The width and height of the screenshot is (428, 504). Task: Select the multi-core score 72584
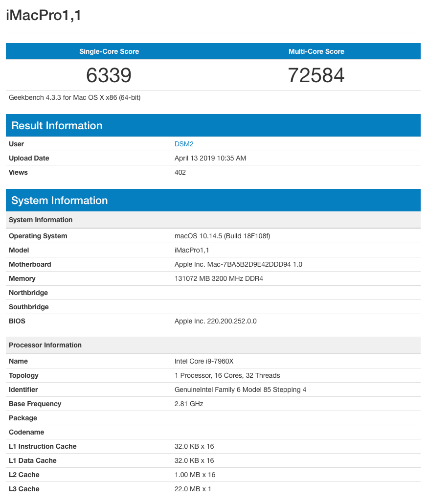tap(316, 75)
